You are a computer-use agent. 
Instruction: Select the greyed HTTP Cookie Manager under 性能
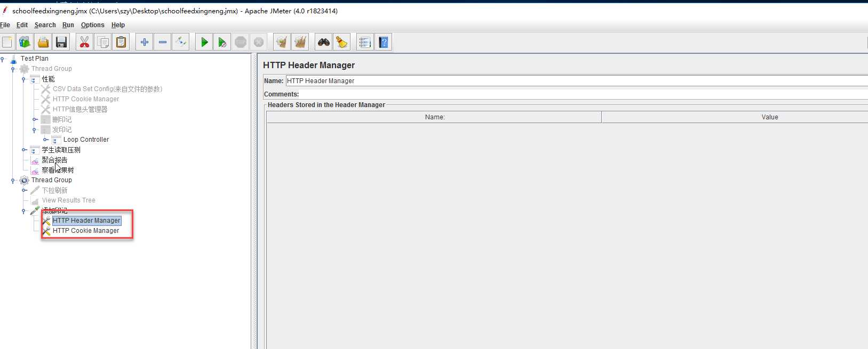coord(85,99)
